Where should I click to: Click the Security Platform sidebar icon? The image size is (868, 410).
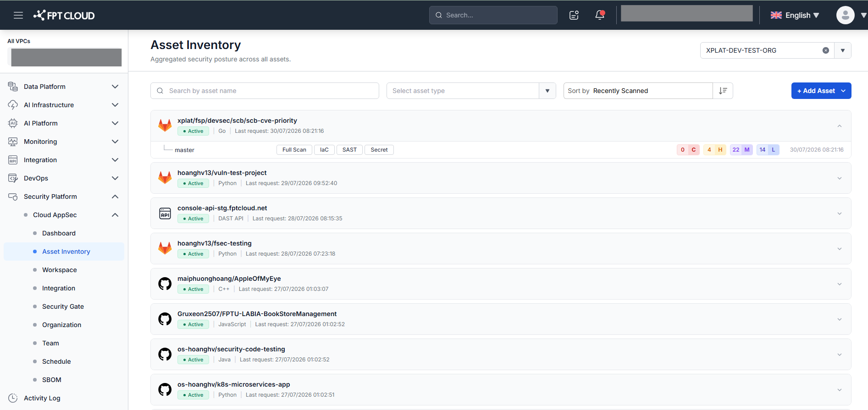click(13, 197)
